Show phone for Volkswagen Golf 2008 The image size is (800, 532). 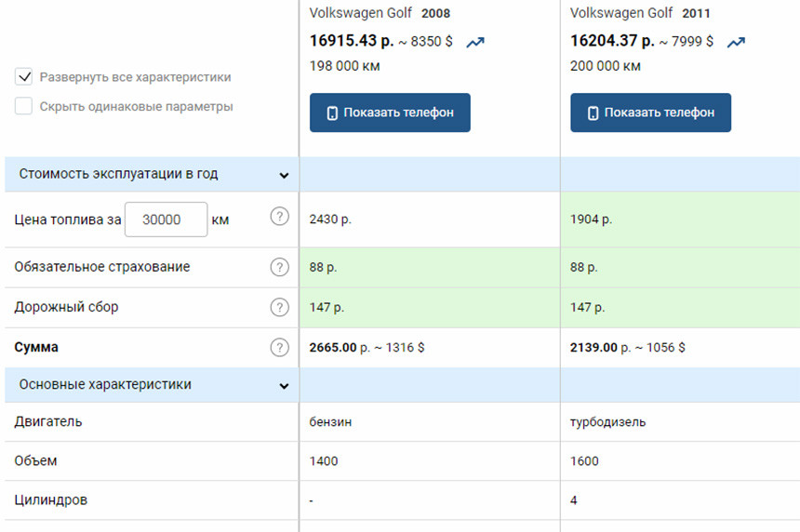pos(390,113)
